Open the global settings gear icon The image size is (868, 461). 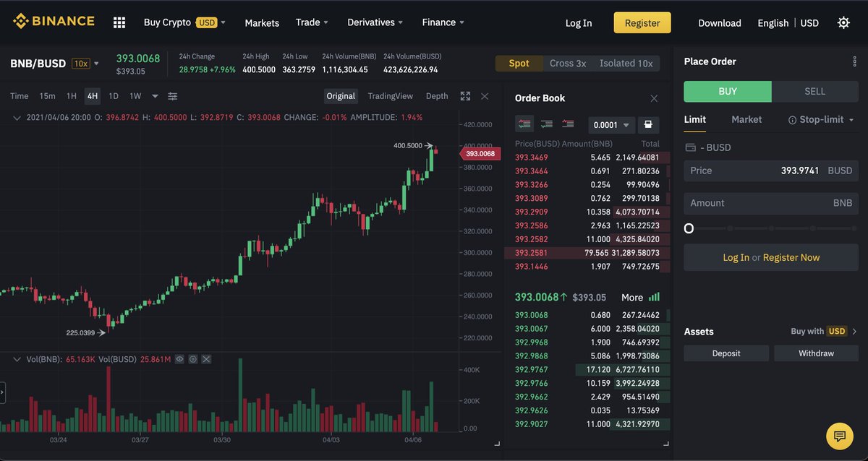point(843,22)
